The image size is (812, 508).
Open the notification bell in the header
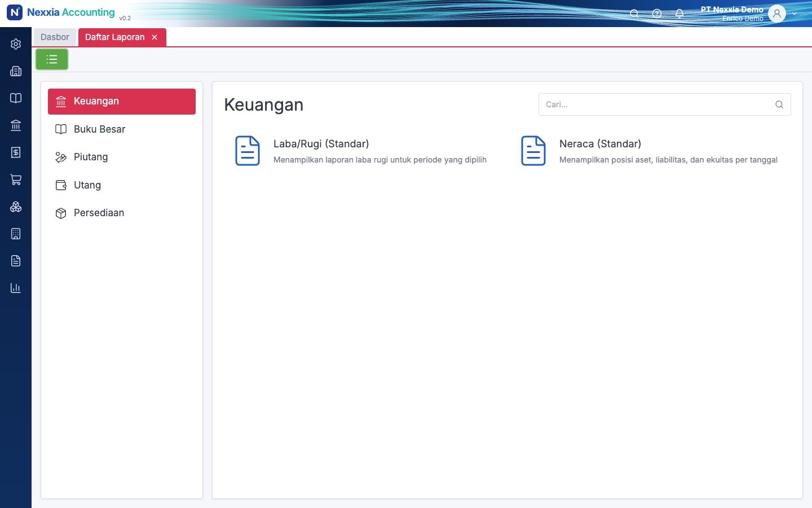pos(679,14)
